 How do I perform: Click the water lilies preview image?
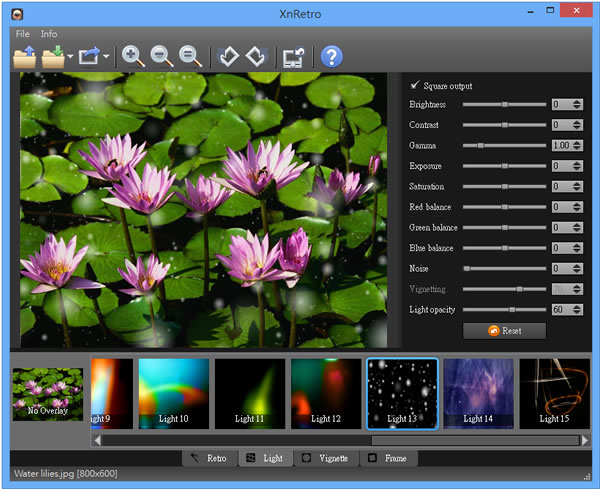(204, 210)
